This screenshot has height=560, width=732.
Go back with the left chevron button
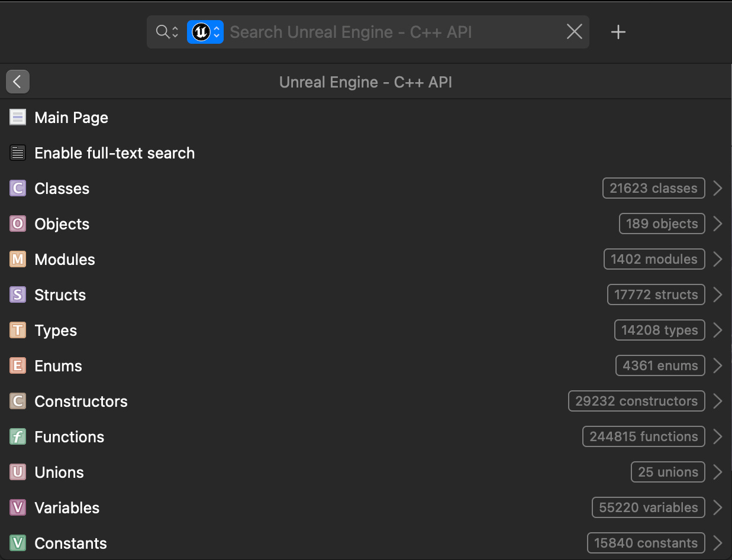[18, 82]
